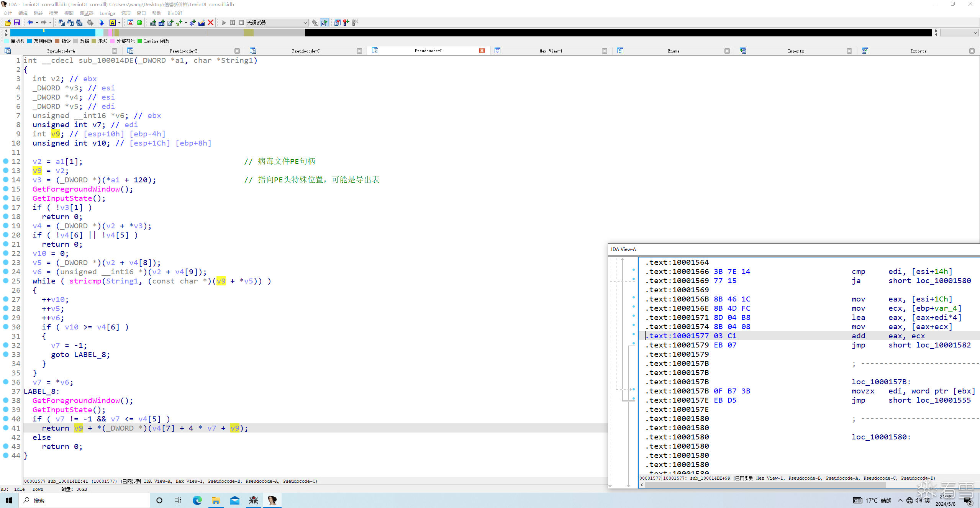The image size is (980, 508).
Task: Click the 常规函数 blue legend swatch
Action: click(29, 41)
